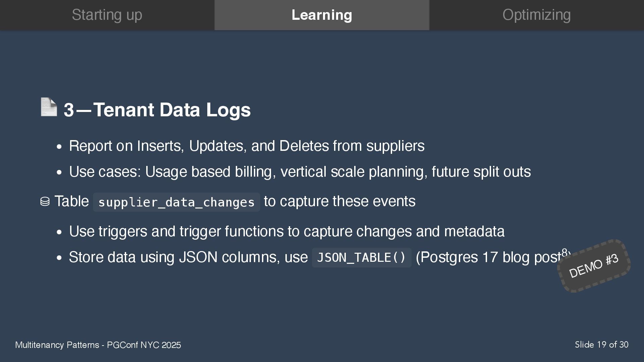Click the PGConf NYC 2025 footer label
The height and width of the screenshot is (362, 644).
click(144, 345)
